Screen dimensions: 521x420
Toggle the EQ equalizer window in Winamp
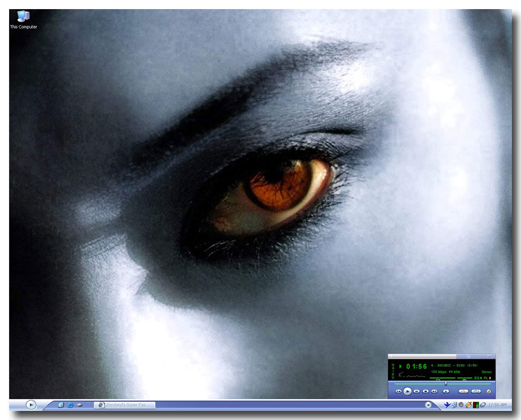point(478,378)
